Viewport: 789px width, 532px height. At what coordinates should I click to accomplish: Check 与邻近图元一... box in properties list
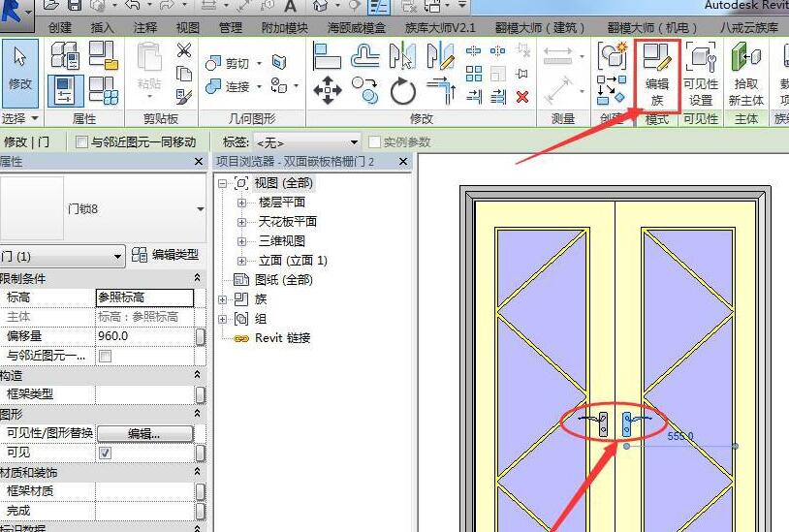click(x=105, y=356)
